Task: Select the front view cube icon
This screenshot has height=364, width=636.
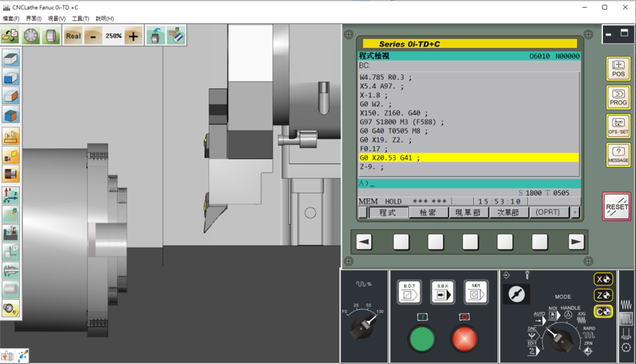Action: click(x=11, y=77)
